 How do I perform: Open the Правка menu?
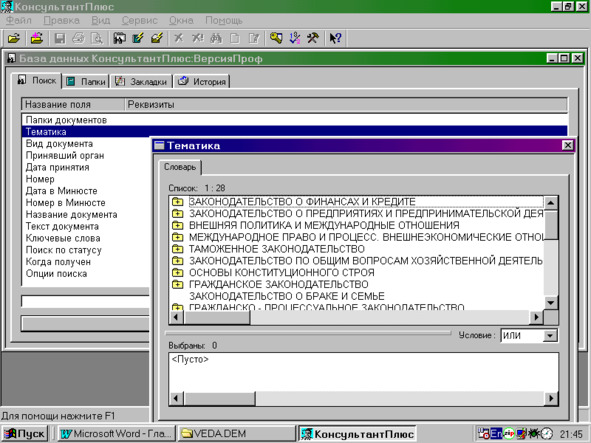click(61, 20)
